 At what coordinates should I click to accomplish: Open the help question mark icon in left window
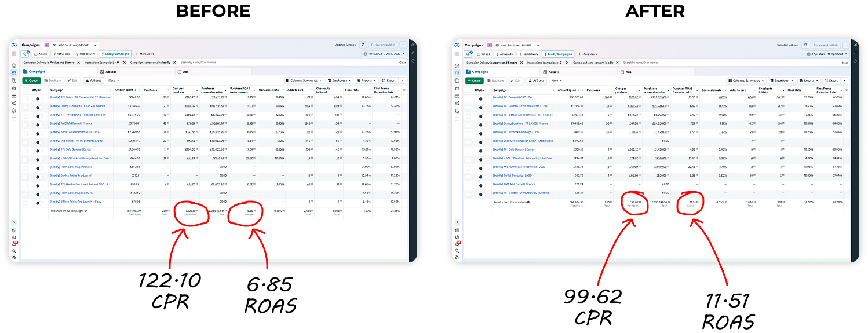click(14, 222)
